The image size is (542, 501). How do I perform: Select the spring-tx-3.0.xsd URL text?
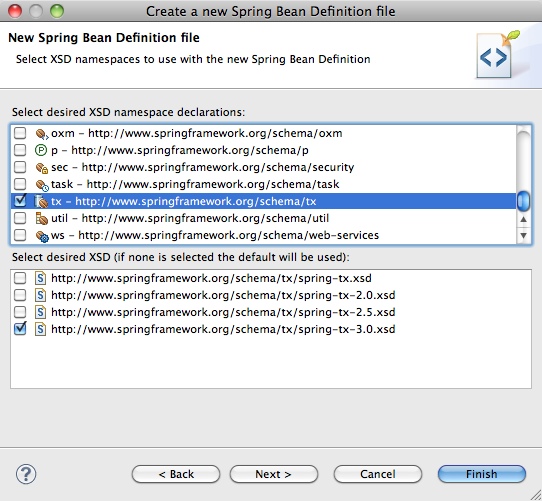coord(223,329)
